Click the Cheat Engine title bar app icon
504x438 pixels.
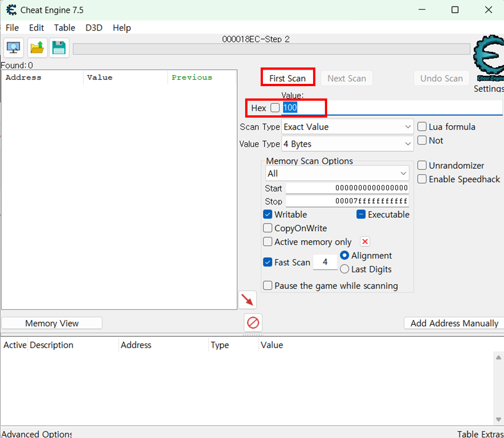tap(11, 10)
